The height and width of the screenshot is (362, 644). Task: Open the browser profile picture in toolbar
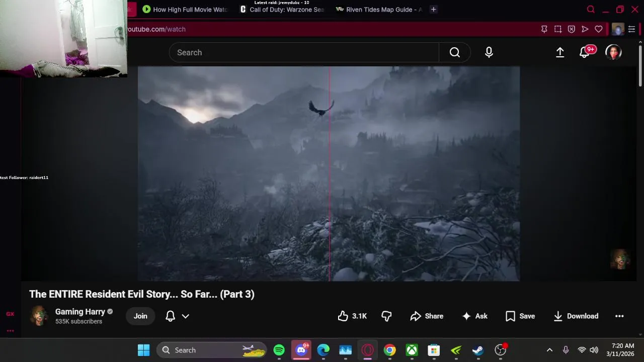pyautogui.click(x=618, y=29)
